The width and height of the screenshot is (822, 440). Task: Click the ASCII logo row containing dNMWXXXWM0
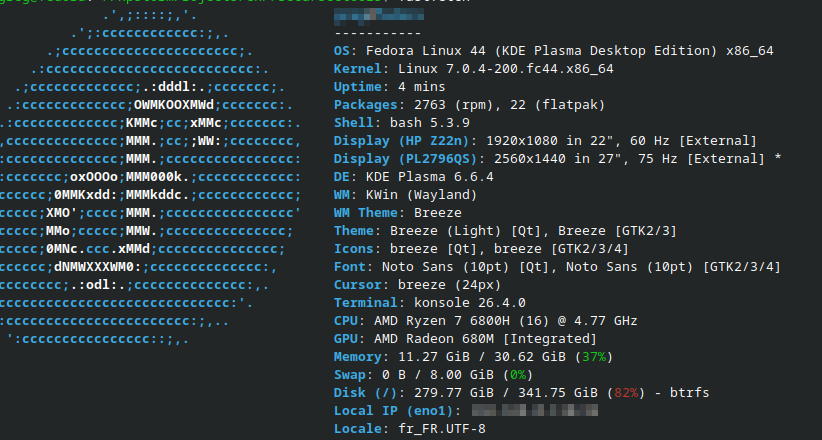[138, 266]
